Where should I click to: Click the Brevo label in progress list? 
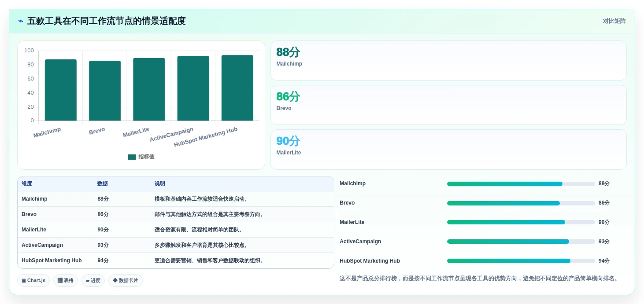347,203
